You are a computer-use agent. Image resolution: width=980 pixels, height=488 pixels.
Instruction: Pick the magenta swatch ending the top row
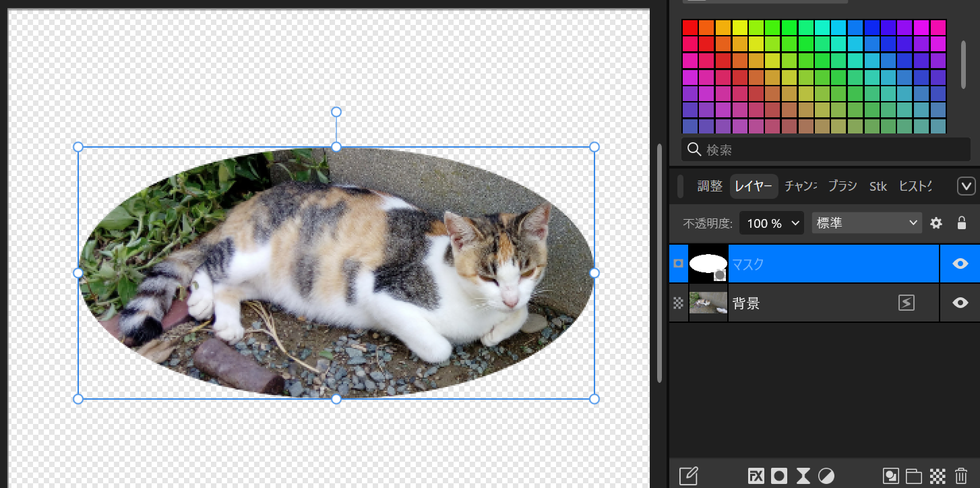[x=938, y=28]
